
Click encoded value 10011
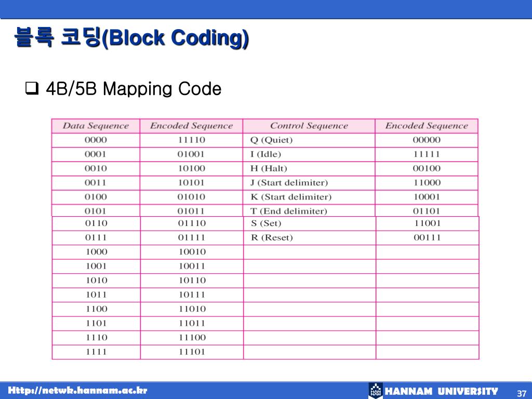pyautogui.click(x=192, y=266)
